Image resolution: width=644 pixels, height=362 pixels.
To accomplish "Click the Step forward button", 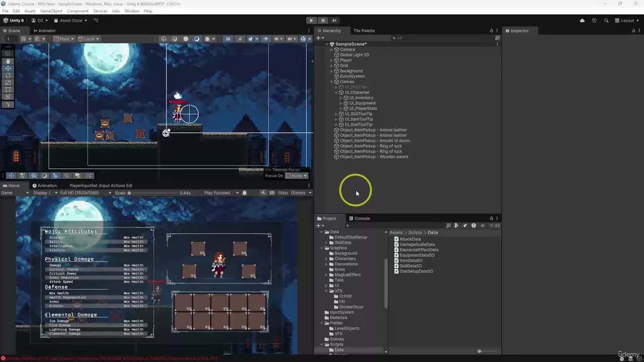I will 334,21.
